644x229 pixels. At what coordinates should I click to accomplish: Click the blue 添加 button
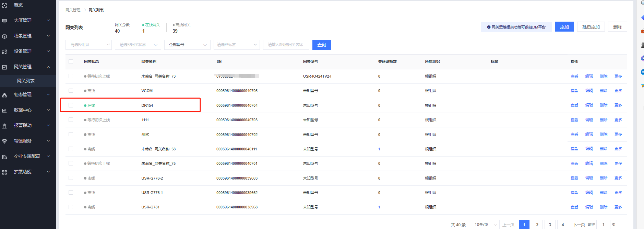coord(564,27)
